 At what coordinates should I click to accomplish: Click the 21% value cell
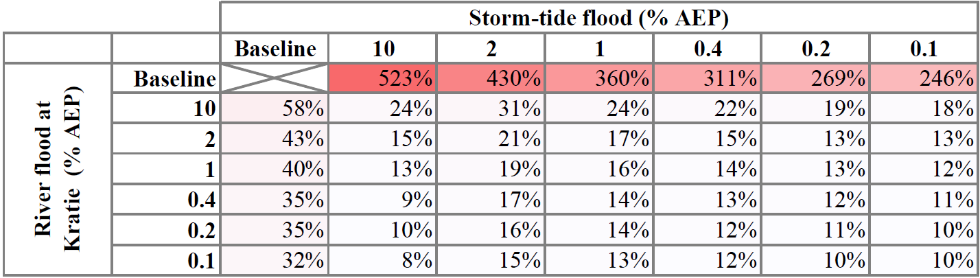491,138
